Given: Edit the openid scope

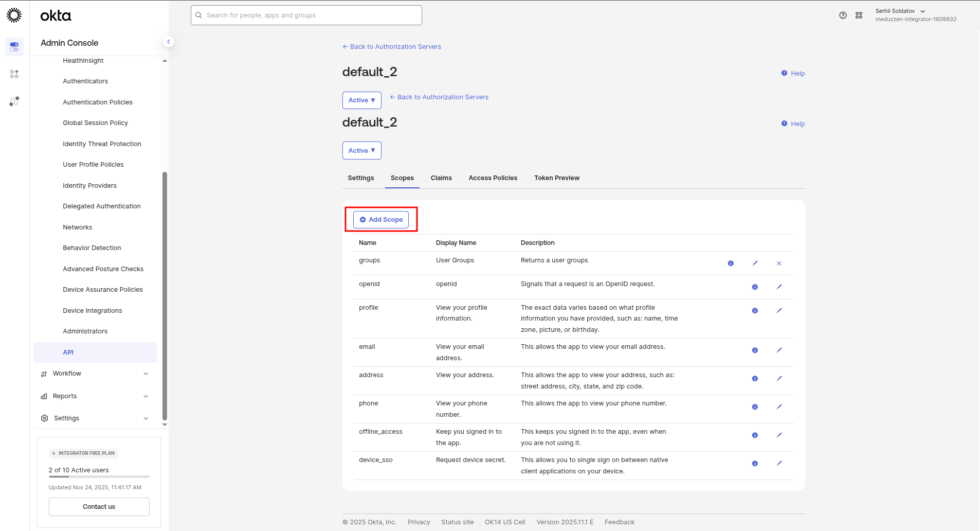Looking at the screenshot, I should click(779, 287).
